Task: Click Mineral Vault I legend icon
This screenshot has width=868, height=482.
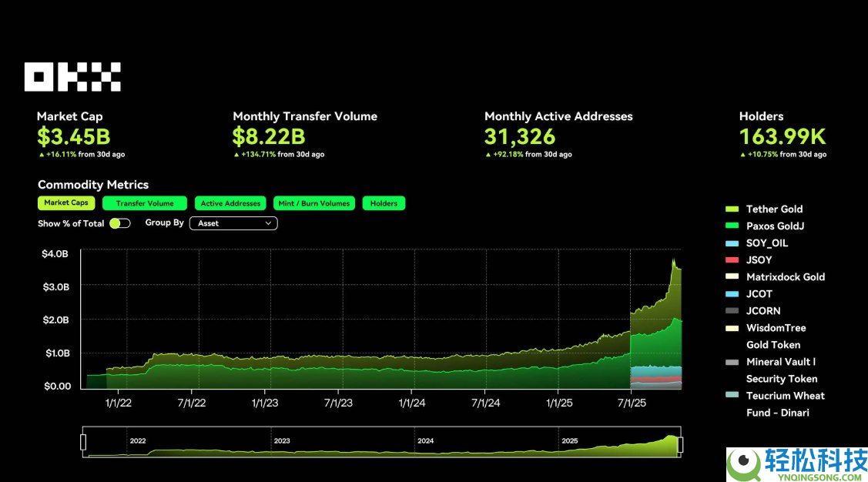Action: click(732, 362)
